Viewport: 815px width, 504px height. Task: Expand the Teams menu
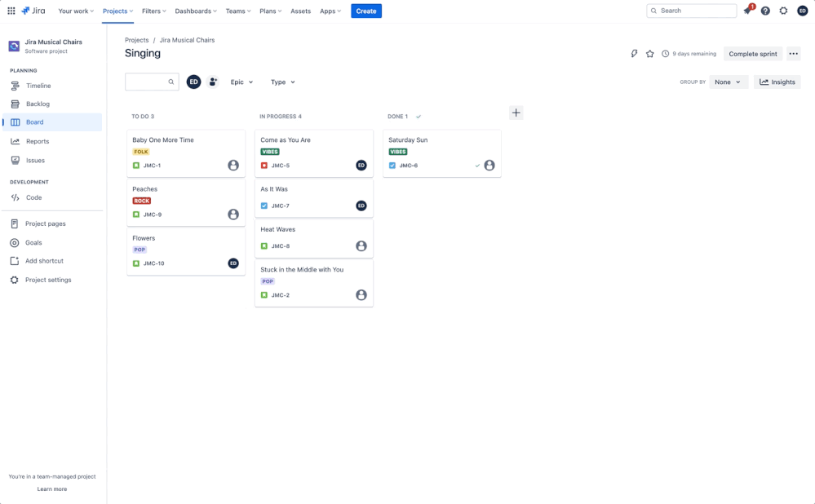point(238,11)
